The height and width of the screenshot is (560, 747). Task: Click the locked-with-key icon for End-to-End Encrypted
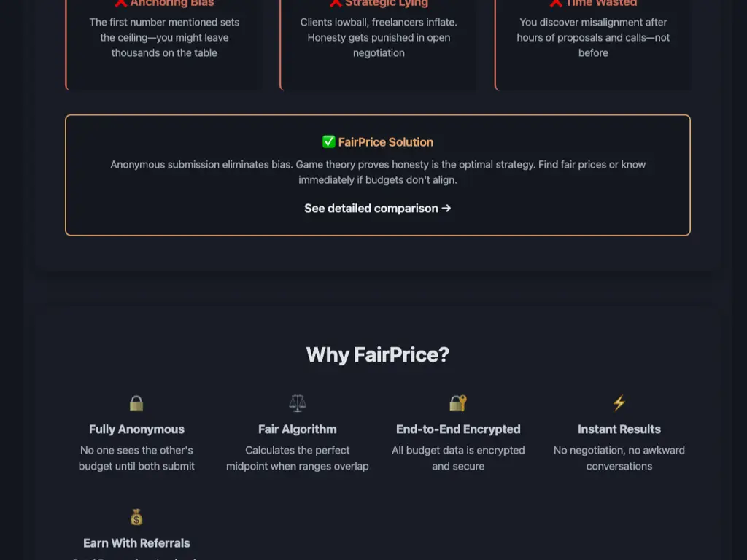coord(457,403)
